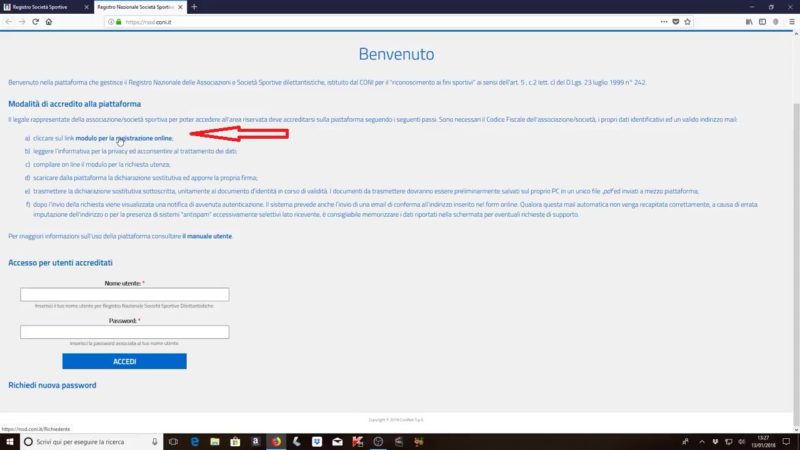Screen dimensions: 800x450
Task: Click the address bar URL
Action: pos(148,22)
